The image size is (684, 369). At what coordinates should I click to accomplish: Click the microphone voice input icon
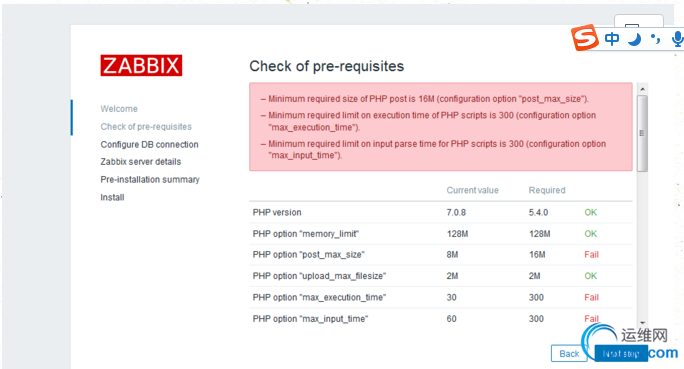pos(677,39)
